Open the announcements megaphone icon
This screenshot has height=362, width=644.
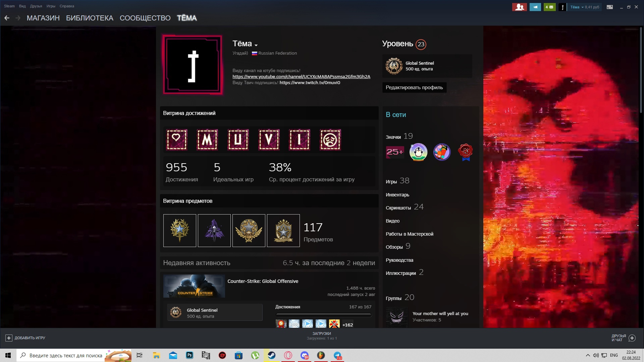point(535,7)
